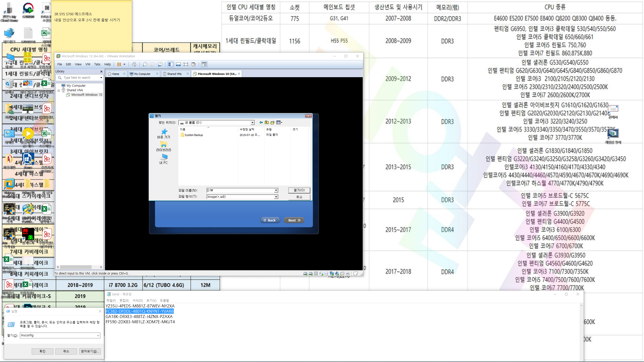Collapse the Shared VMs tree node
This screenshot has height=362, width=644.
click(x=59, y=90)
